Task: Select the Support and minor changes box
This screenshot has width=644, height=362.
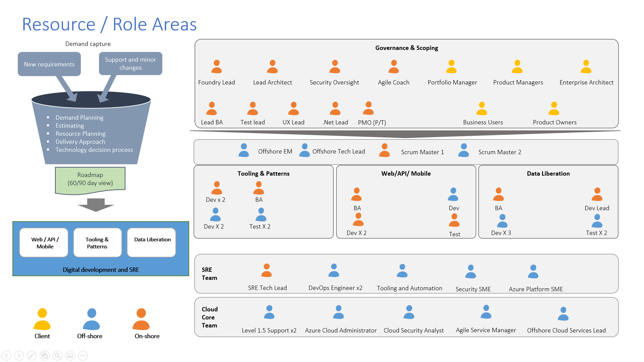Action: pos(130,64)
